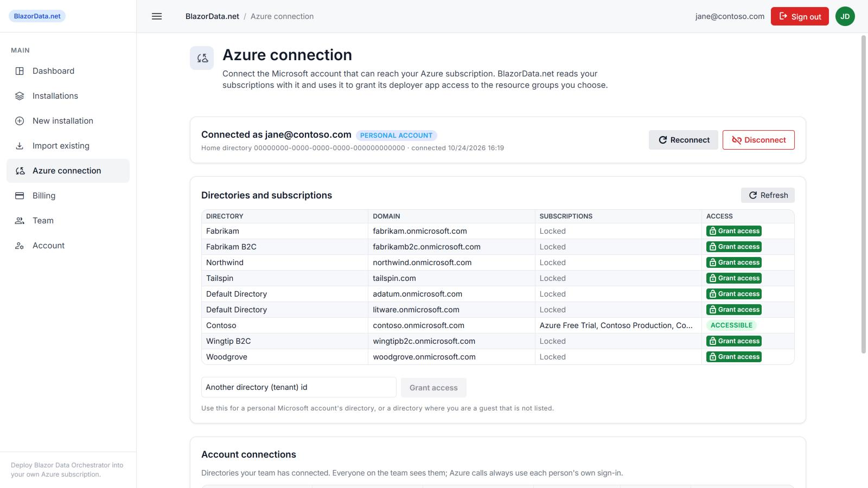868x488 pixels.
Task: Click the Azure connection page header icon
Action: 202,58
